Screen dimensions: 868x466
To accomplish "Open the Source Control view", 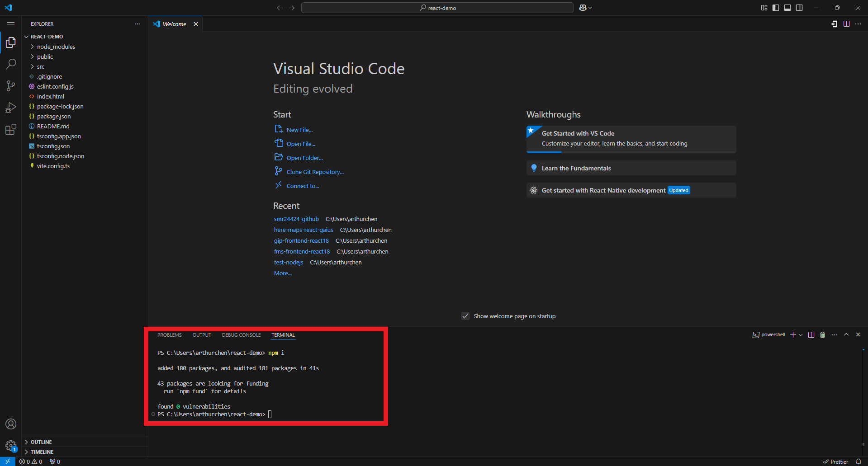I will click(x=11, y=86).
